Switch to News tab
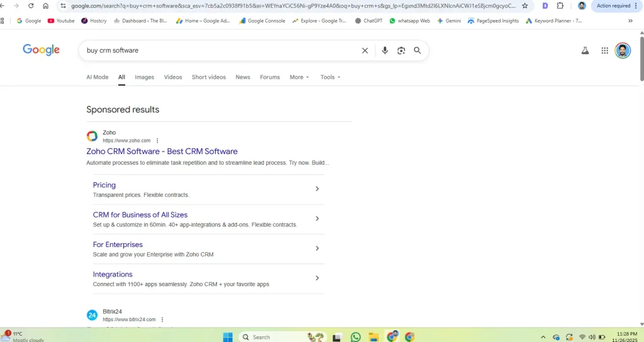Screen dimensions: 644x342 [243, 77]
